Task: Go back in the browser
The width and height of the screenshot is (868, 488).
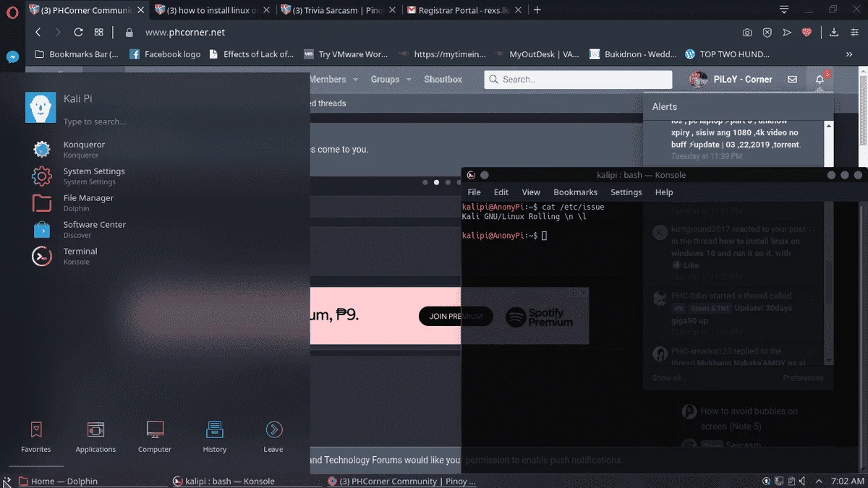Action: pos(38,33)
